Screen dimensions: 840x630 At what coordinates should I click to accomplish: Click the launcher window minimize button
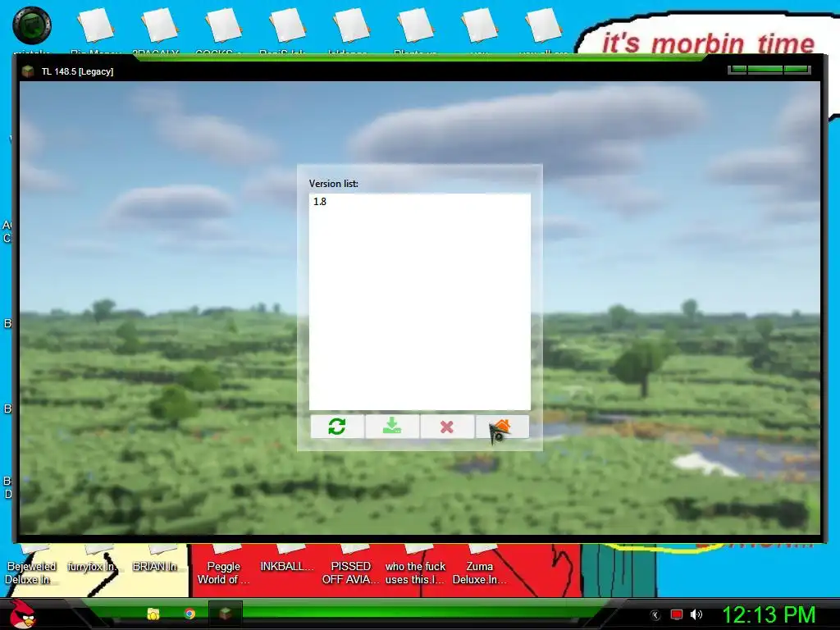pyautogui.click(x=737, y=70)
